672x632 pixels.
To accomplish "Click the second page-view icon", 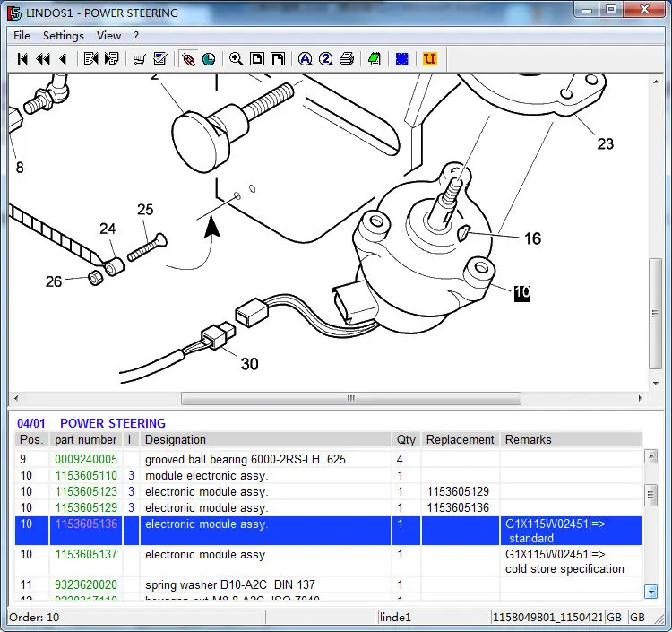I will (x=278, y=59).
